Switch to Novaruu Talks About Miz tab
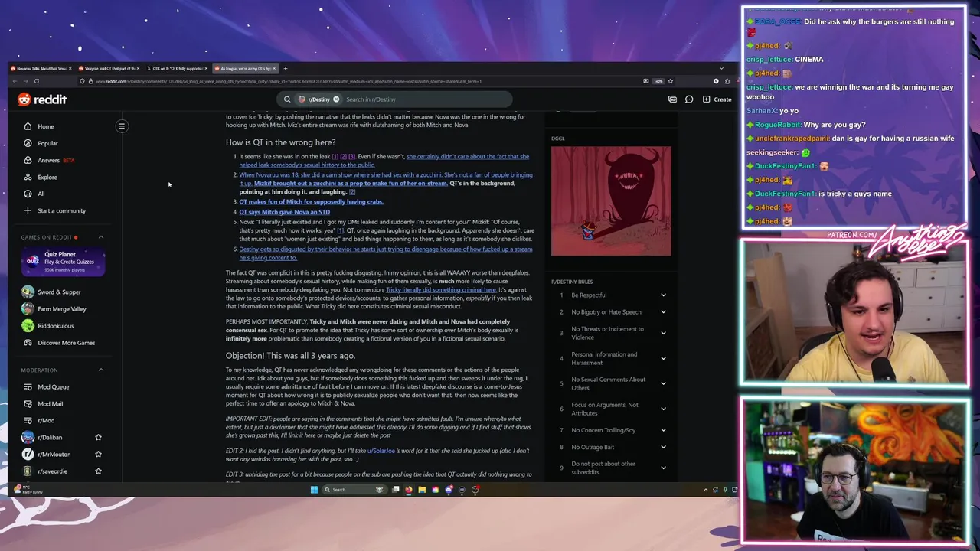 40,68
